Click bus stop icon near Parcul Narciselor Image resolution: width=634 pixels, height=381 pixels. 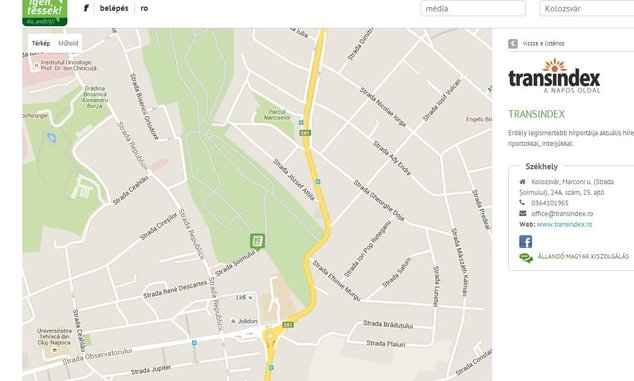click(300, 122)
